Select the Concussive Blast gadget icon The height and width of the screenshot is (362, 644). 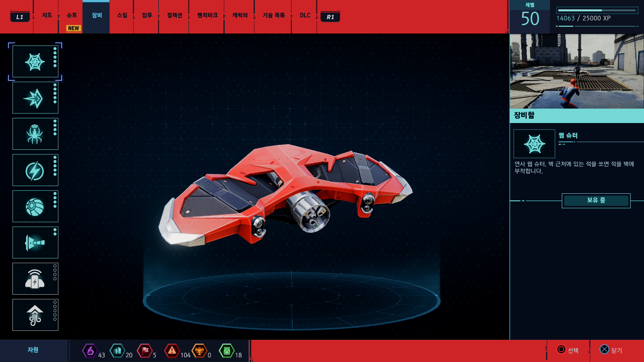click(x=35, y=243)
